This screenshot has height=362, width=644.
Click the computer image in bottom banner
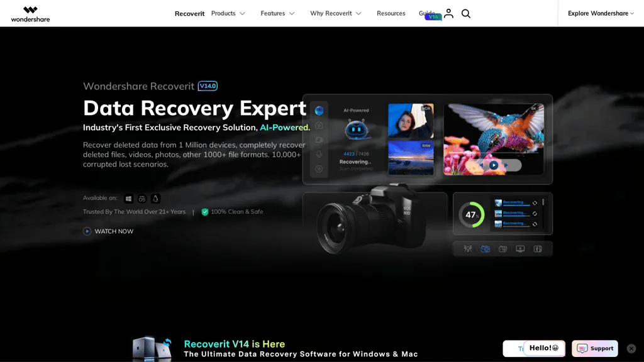[152, 349]
